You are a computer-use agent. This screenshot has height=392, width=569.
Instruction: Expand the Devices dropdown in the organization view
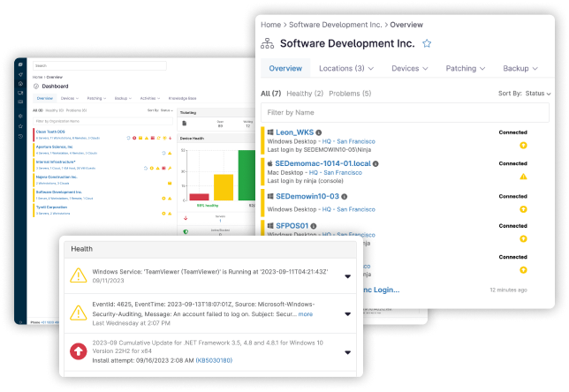coord(410,69)
